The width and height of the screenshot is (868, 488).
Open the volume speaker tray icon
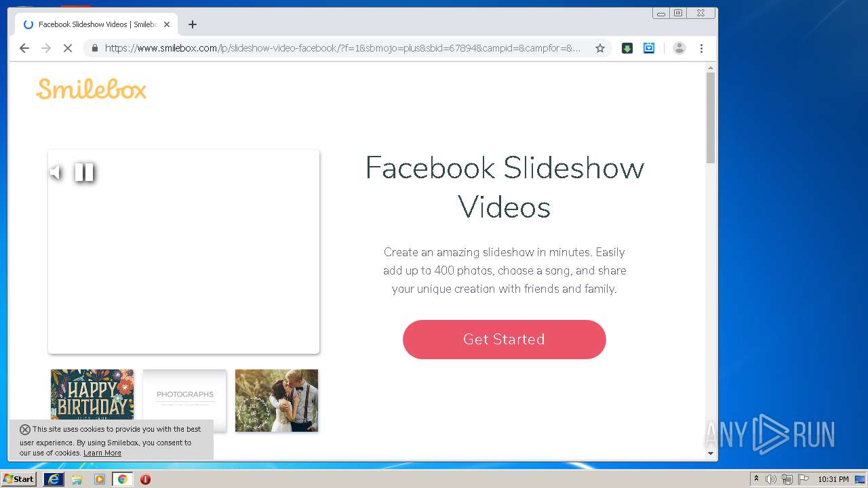771,479
